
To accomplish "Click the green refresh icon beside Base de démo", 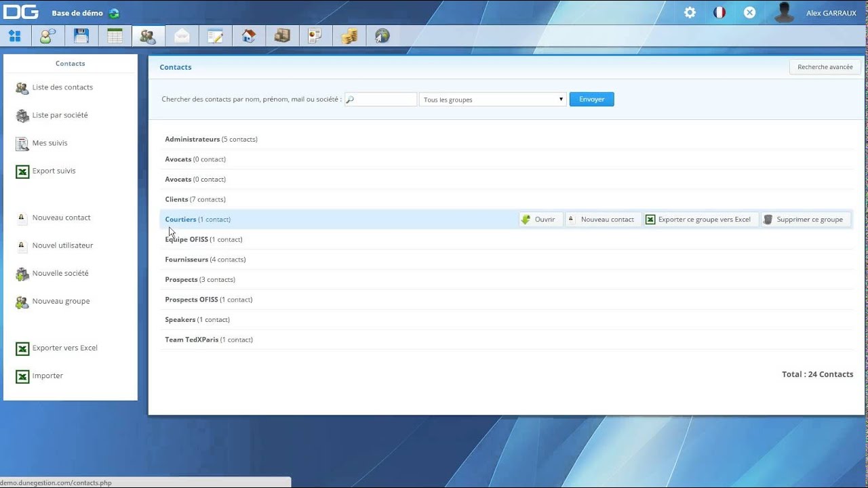I will (114, 14).
